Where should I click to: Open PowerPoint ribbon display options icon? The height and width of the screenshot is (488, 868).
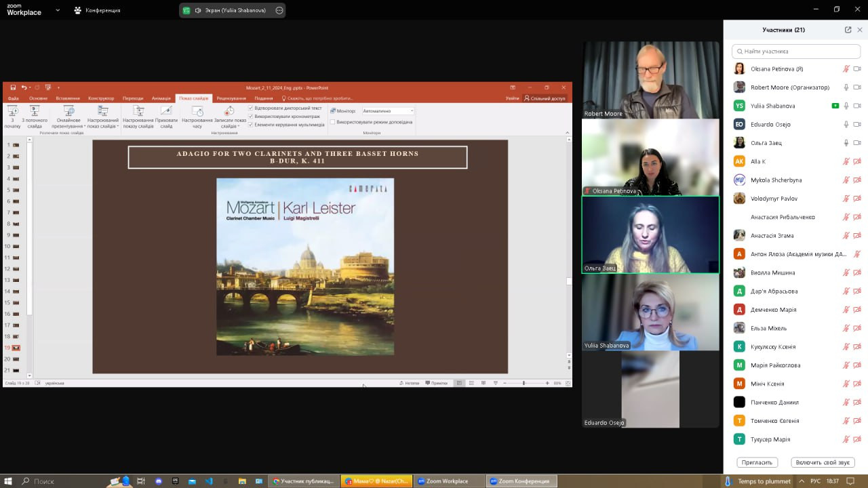[513, 87]
